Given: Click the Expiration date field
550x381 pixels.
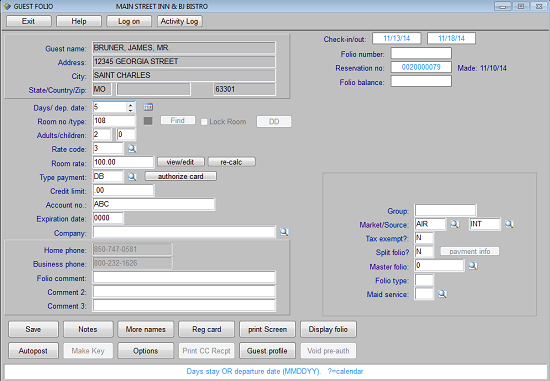Looking at the screenshot, I should click(x=108, y=218).
